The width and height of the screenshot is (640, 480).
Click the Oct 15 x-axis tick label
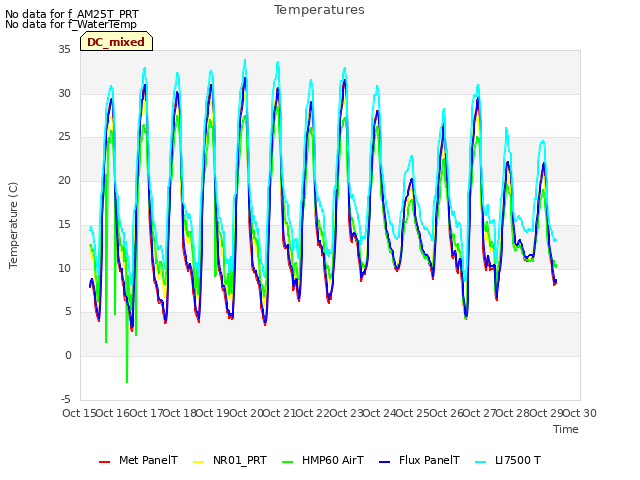click(x=79, y=413)
